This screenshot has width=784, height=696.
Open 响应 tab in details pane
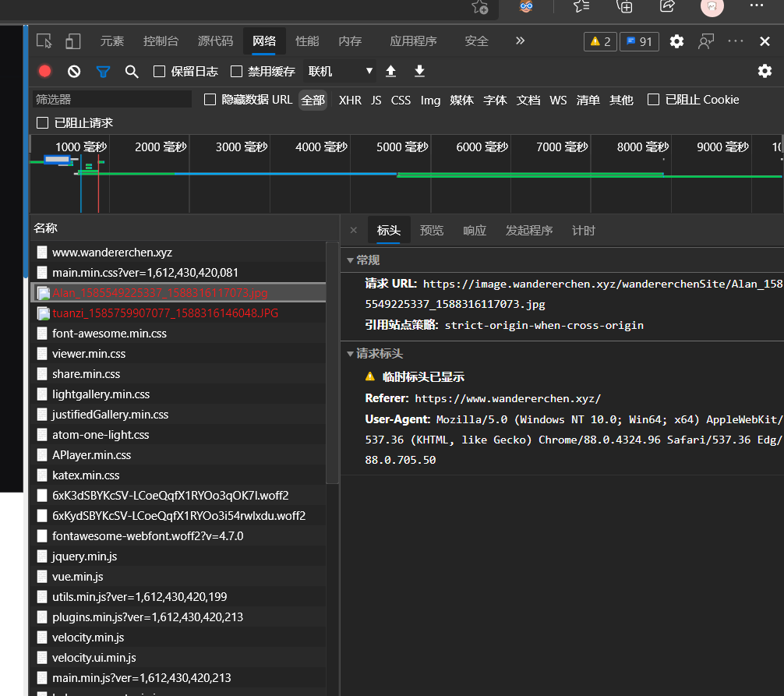[475, 231]
